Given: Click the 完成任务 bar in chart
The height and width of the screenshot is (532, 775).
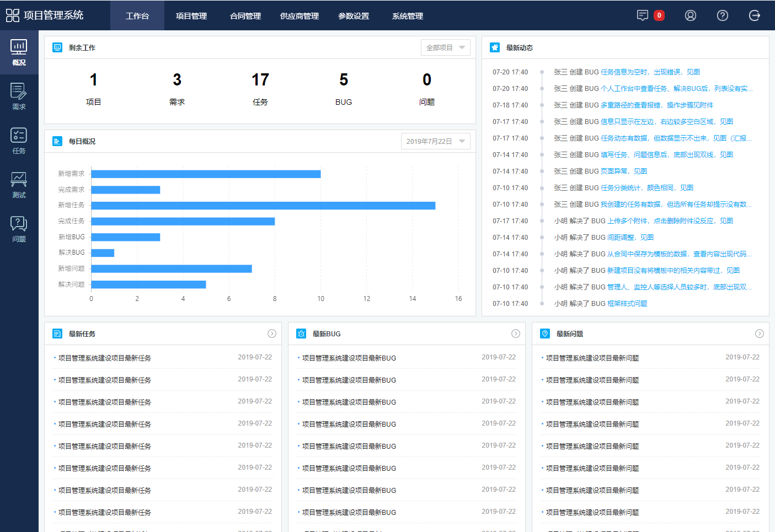Looking at the screenshot, I should coord(183,222).
